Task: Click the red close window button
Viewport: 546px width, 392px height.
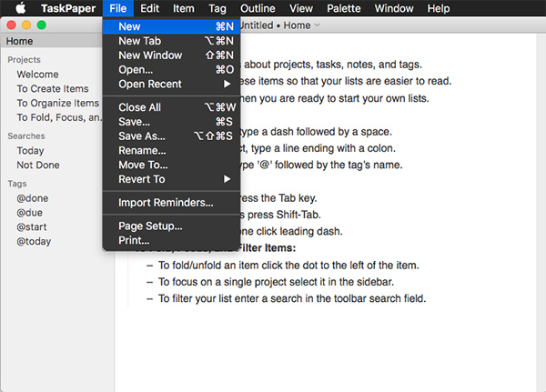Action: tap(11, 25)
